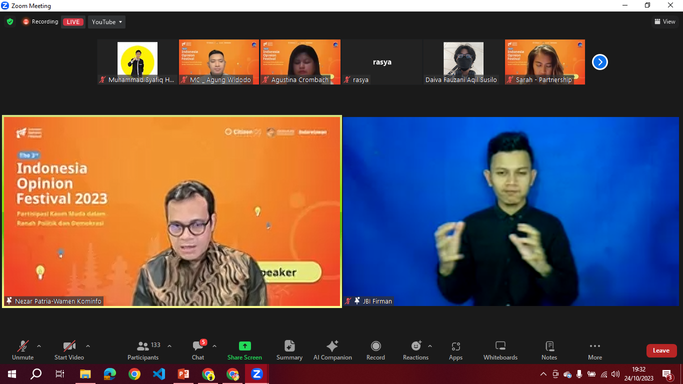Expand the arrow beside Reactions
This screenshot has width=683, height=384.
pos(430,346)
